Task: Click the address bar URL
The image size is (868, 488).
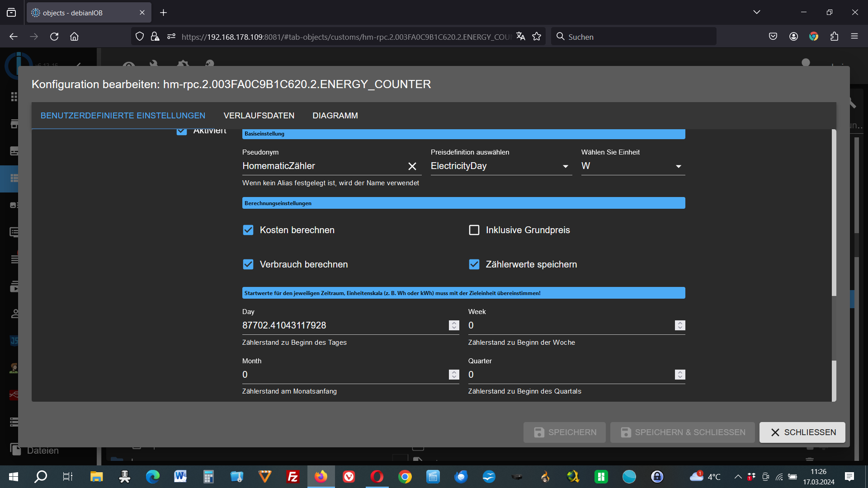Action: point(346,37)
